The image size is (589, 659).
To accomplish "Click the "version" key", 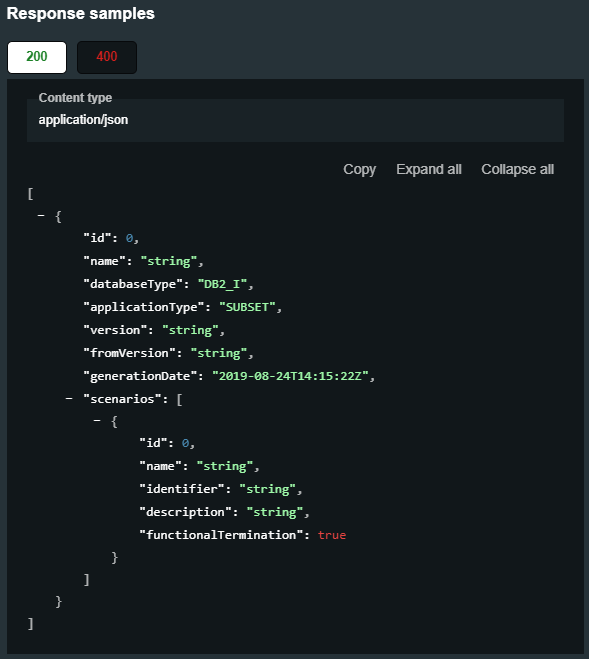I will [115, 330].
